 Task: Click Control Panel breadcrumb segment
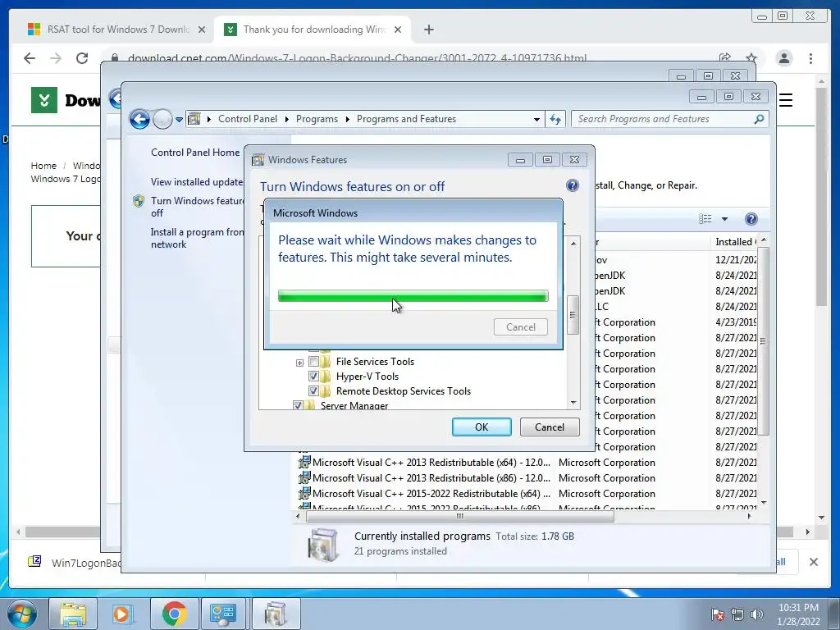coord(248,119)
